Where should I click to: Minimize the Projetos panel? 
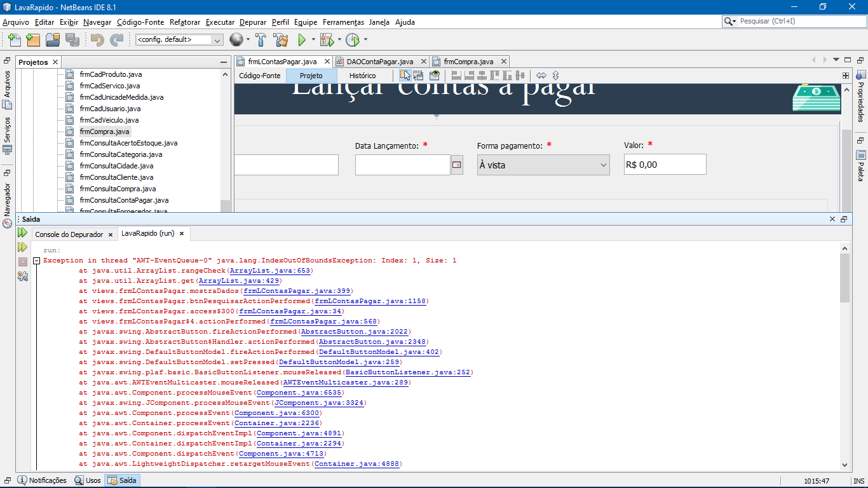tap(224, 62)
